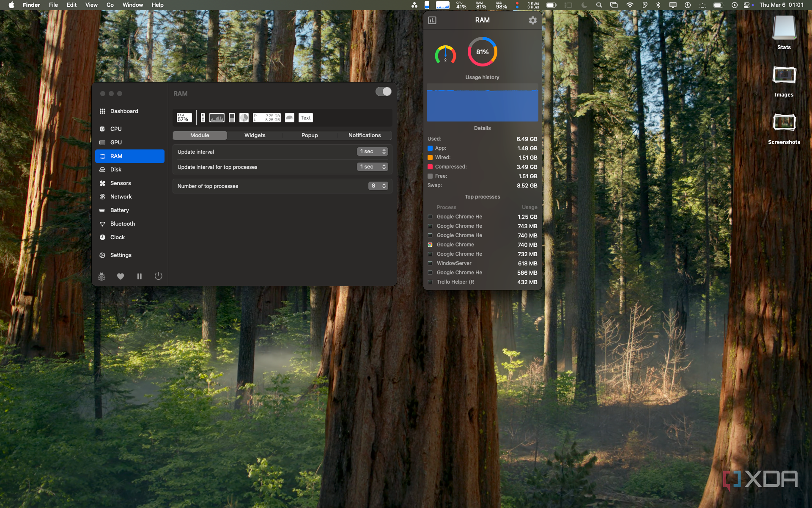Click the heart support icon
The width and height of the screenshot is (812, 508).
121,276
